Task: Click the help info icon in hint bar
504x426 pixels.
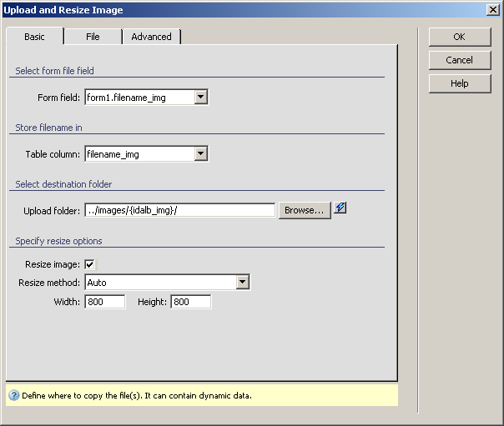Action: pos(13,395)
